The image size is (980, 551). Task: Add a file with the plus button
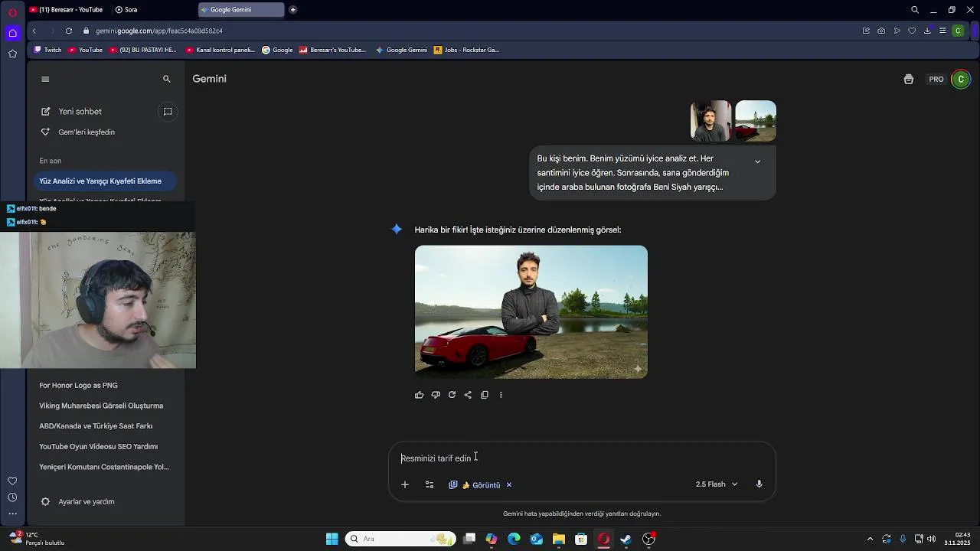pyautogui.click(x=405, y=484)
